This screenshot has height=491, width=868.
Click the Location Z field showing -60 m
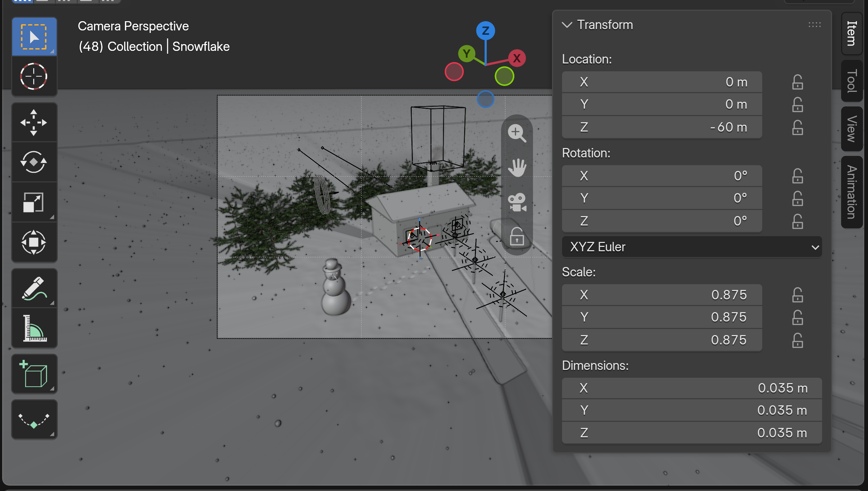pos(662,127)
